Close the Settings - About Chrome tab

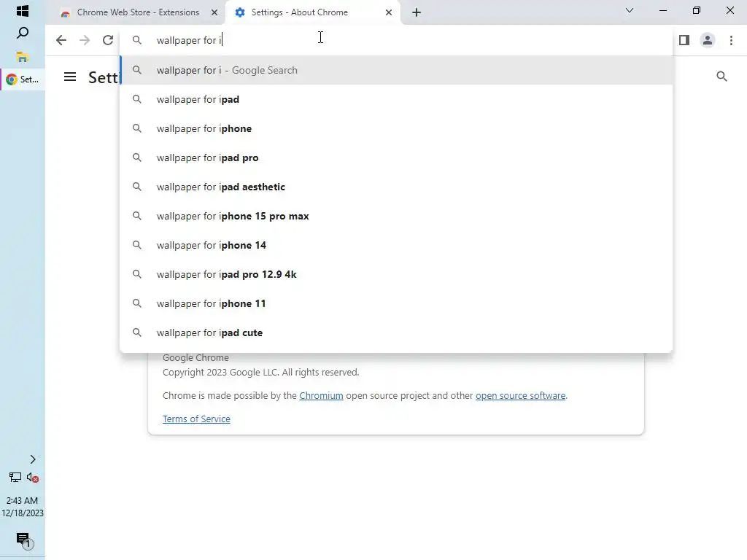pyautogui.click(x=389, y=13)
